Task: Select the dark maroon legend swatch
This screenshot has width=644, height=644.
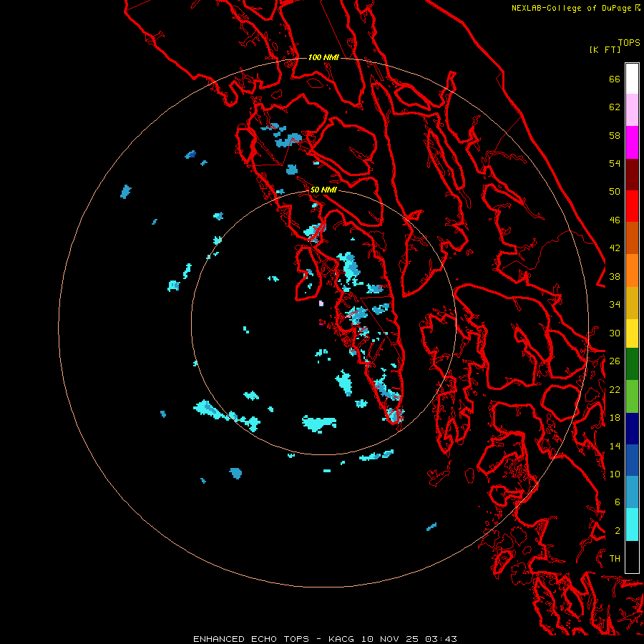Action: (x=632, y=175)
